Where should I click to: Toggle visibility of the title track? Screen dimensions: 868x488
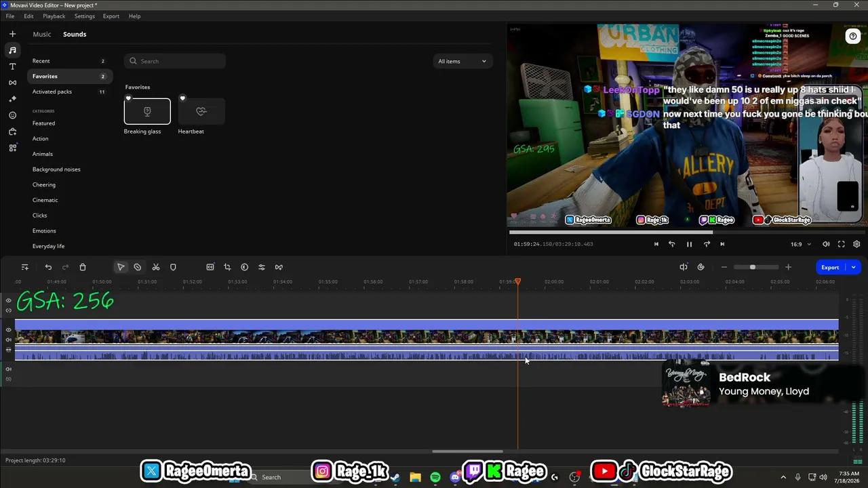point(8,300)
